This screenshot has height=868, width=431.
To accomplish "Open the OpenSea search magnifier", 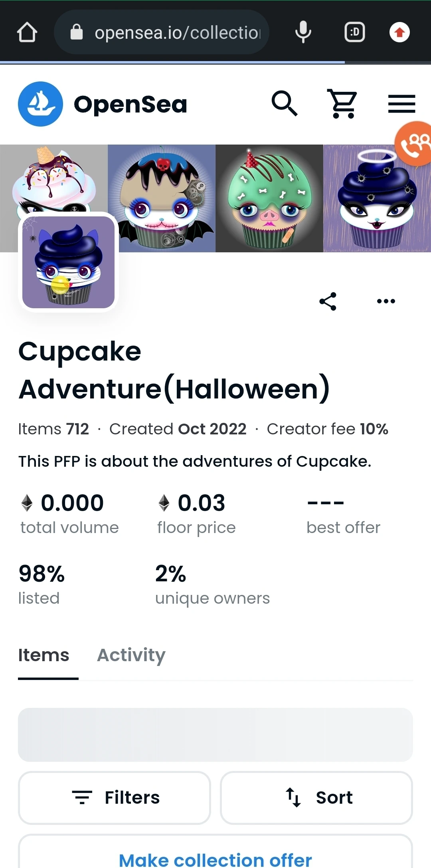I will coord(285,104).
